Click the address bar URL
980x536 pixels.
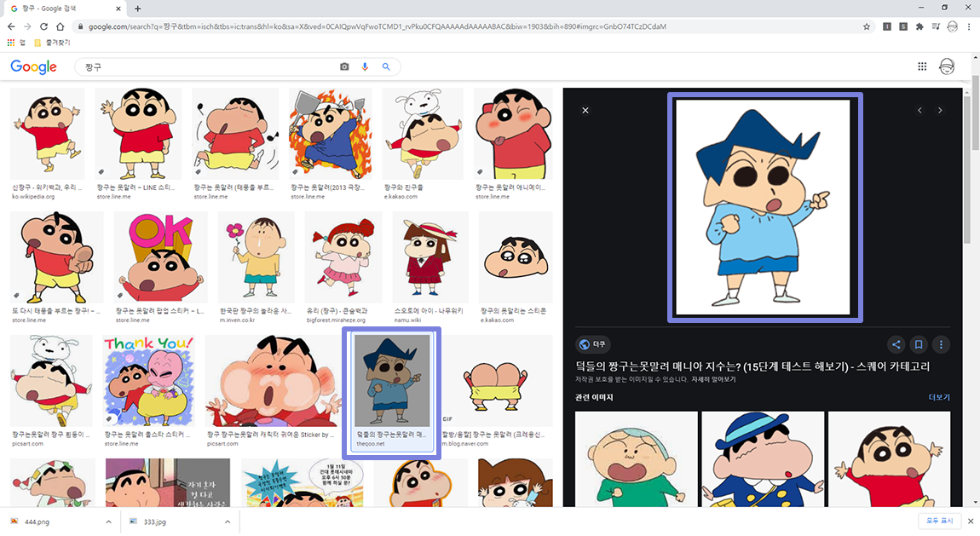point(377,27)
